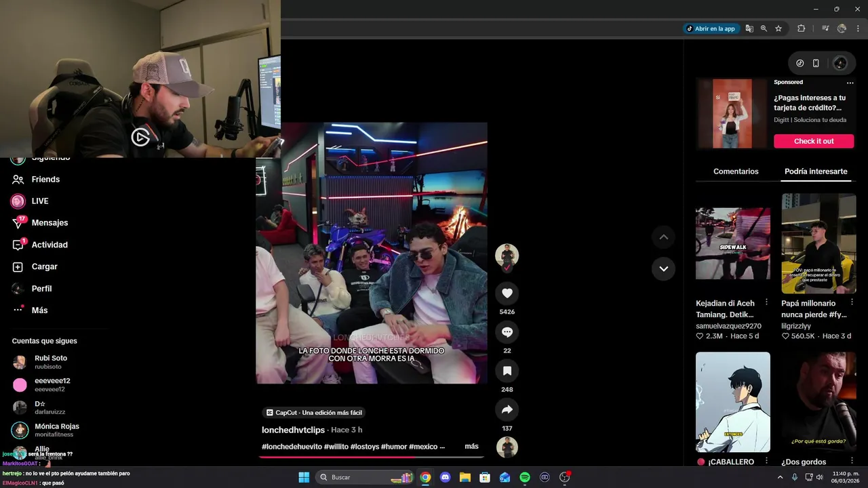Open options for the Papá millonario video
This screenshot has width=868, height=488.
point(852,302)
